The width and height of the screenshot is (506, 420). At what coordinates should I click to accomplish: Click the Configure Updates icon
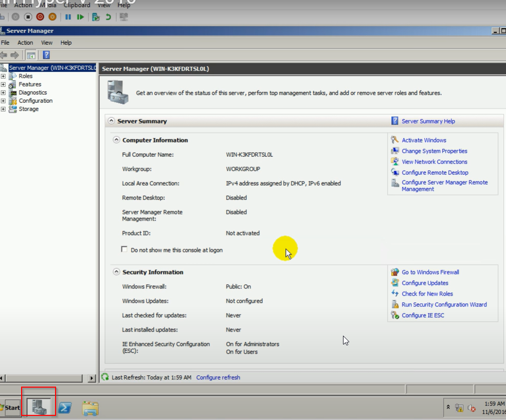coord(394,283)
